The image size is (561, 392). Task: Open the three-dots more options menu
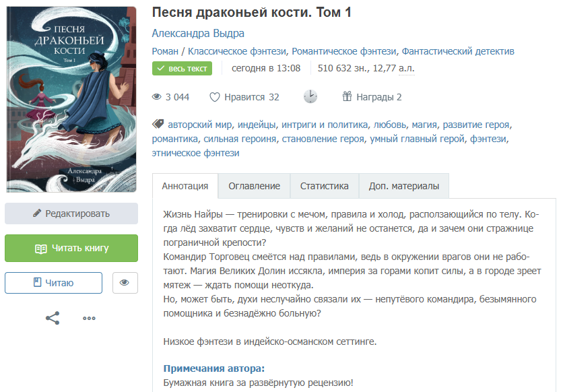pyautogui.click(x=89, y=318)
